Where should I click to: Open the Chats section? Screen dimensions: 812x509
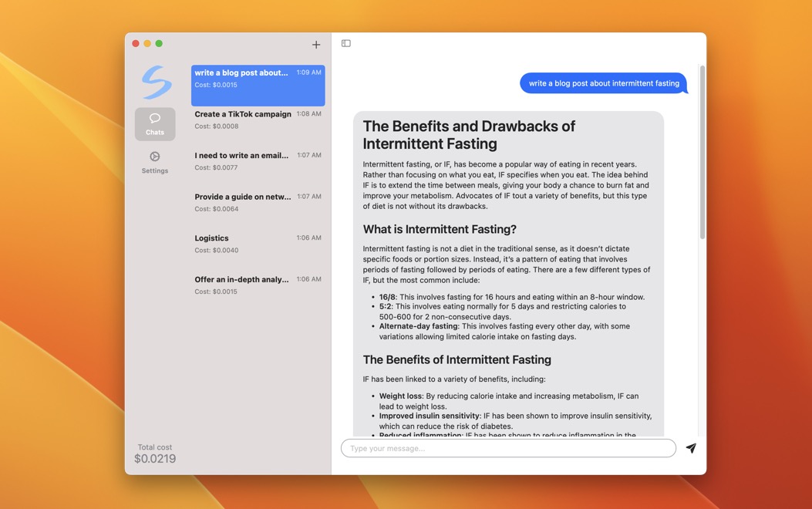[155, 124]
